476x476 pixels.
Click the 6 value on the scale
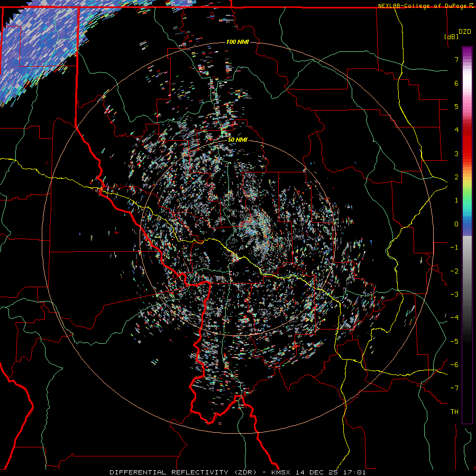click(456, 83)
